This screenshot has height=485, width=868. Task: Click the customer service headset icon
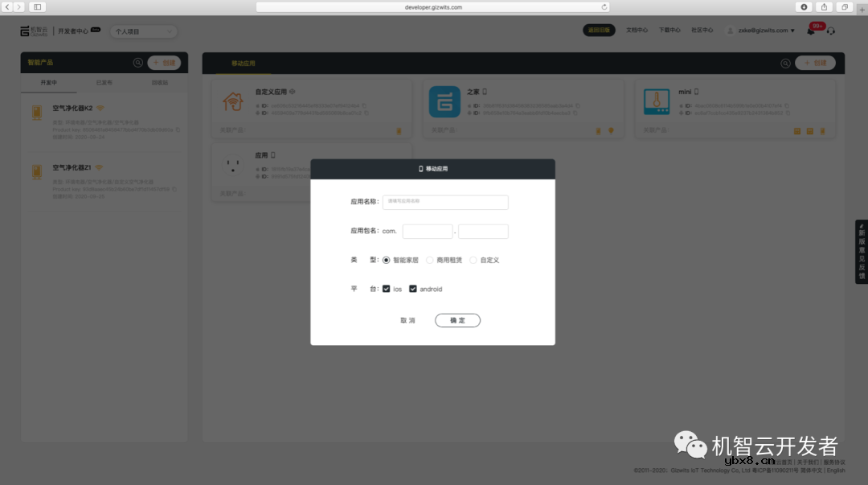(831, 31)
